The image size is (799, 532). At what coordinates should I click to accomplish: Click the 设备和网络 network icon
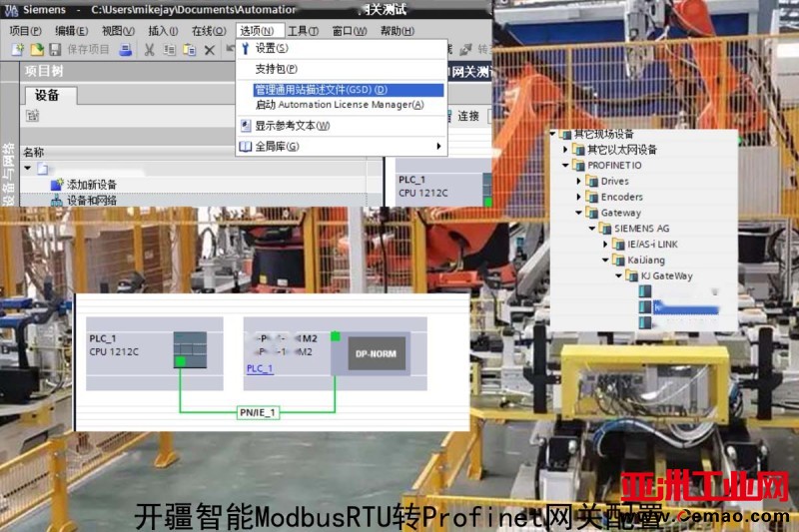coord(57,201)
